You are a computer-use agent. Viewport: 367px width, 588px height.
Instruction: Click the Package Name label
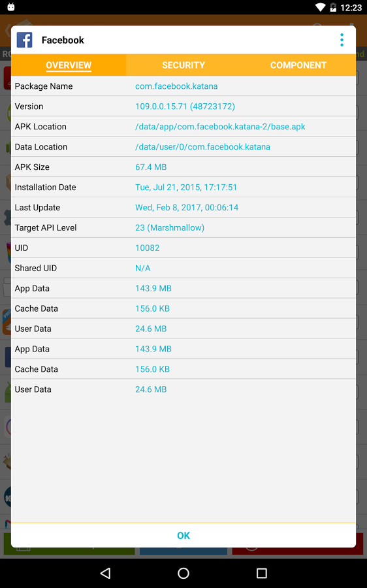point(44,86)
